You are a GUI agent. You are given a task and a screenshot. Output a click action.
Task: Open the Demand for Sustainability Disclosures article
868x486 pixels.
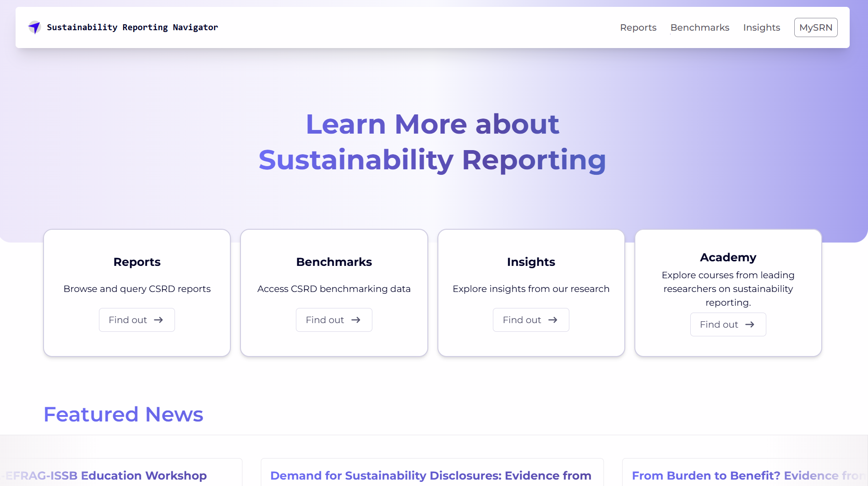pyautogui.click(x=431, y=475)
